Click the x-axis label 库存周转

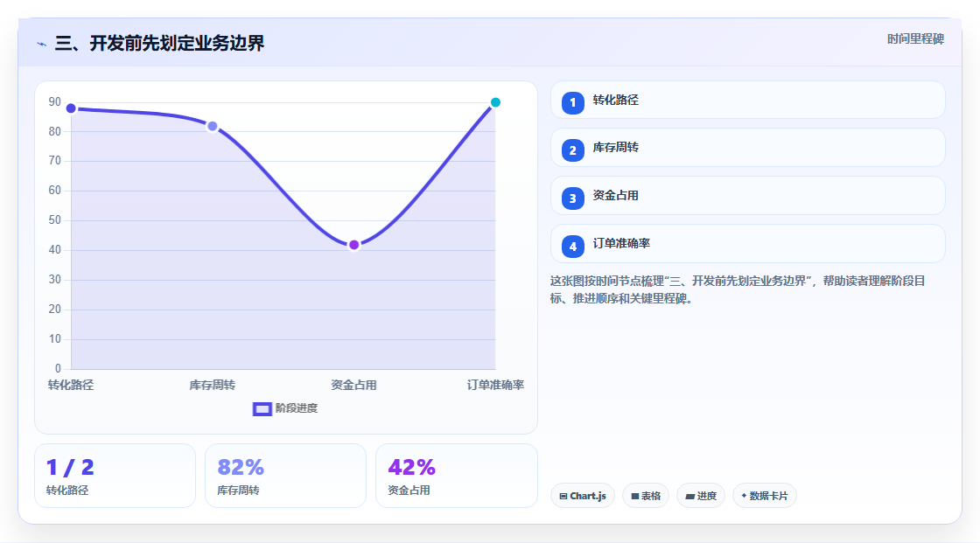click(213, 386)
